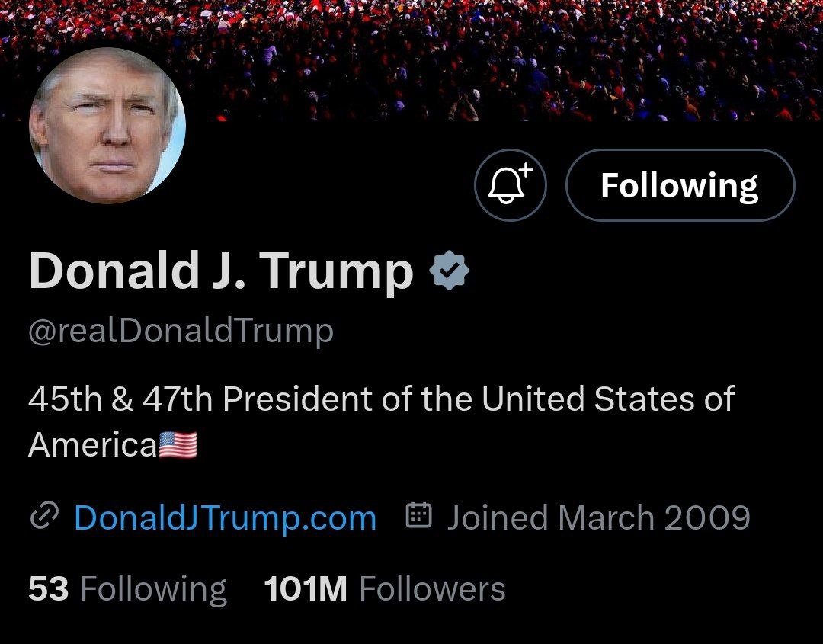Open the DonaldJTrump.com website link
This screenshot has height=644, width=823.
[x=225, y=518]
